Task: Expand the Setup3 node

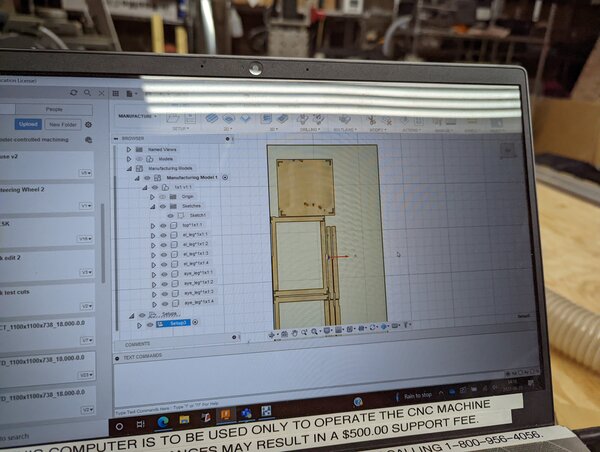Action: 139,325
